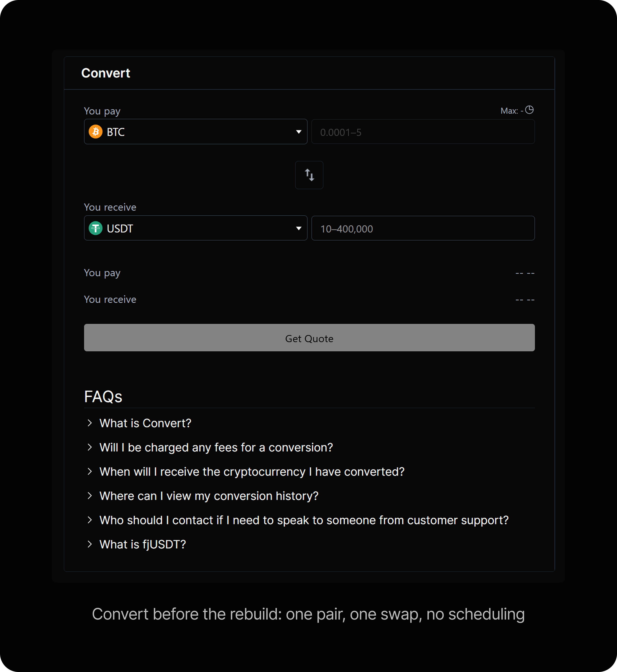Expand the conversion history FAQ

click(209, 496)
